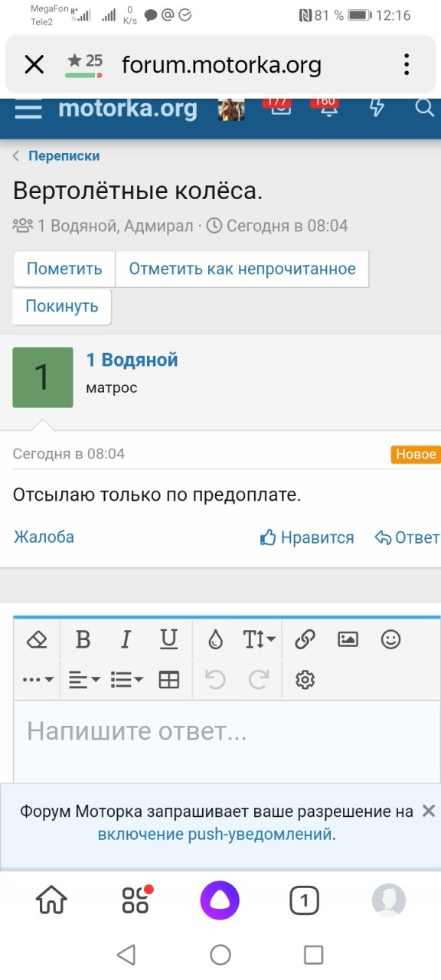Tap the Android home circle button
441x980 pixels.
pos(220,954)
